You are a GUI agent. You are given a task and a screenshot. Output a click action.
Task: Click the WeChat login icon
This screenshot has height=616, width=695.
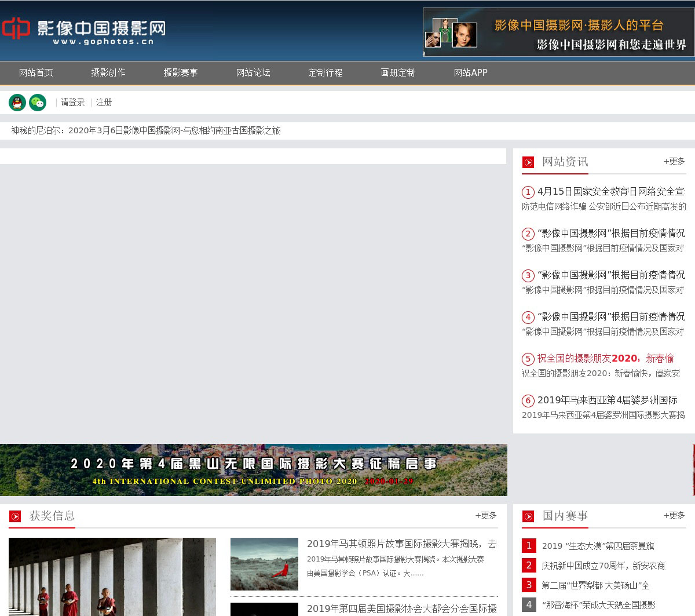(x=38, y=103)
